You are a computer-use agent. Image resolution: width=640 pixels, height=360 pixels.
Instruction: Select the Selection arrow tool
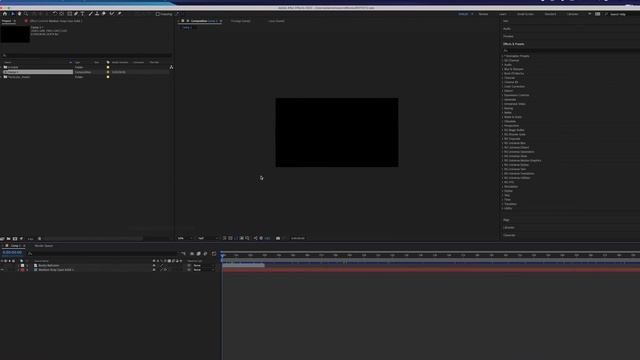pyautogui.click(x=13, y=14)
